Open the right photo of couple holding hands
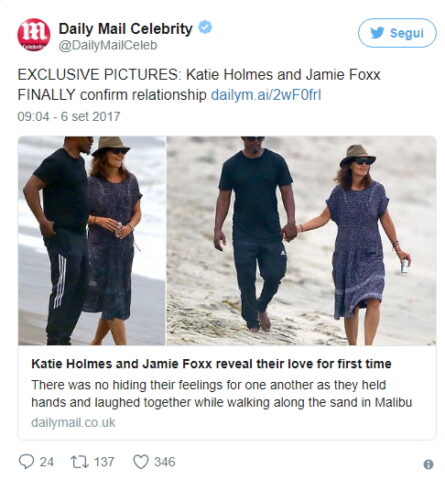The height and width of the screenshot is (480, 445). tap(301, 241)
